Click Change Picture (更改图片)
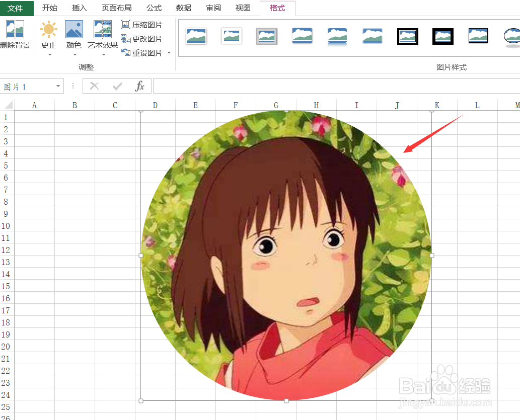520x420 pixels. click(142, 39)
